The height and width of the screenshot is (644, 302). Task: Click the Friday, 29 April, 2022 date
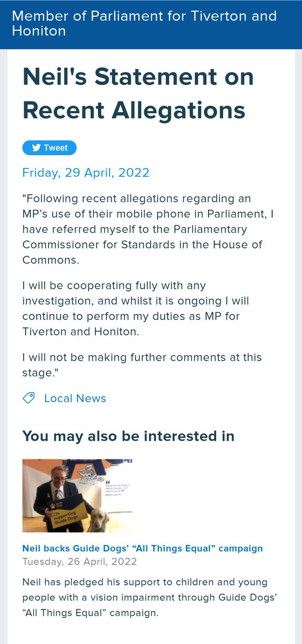click(86, 173)
